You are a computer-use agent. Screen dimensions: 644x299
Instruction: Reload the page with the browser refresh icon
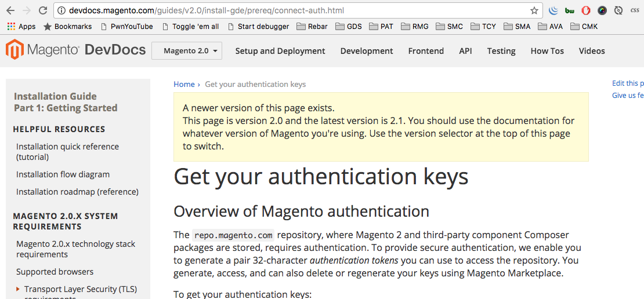[x=42, y=10]
